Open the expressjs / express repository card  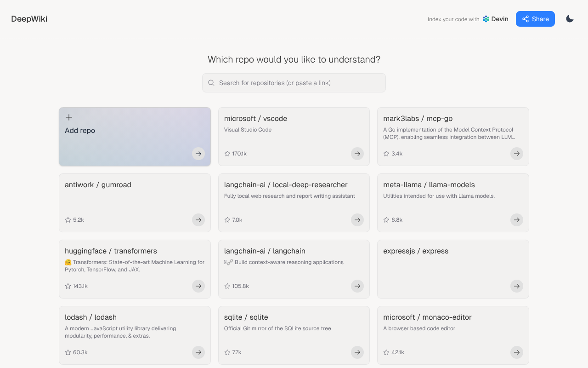pyautogui.click(x=452, y=269)
